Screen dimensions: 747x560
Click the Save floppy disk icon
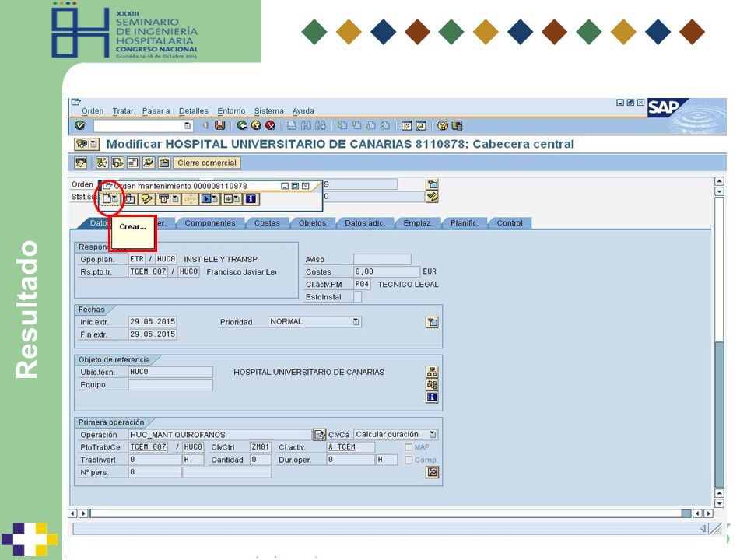click(219, 125)
